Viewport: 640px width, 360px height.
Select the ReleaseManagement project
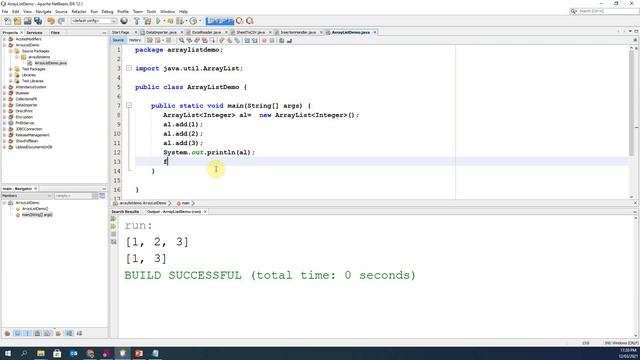click(x=32, y=135)
